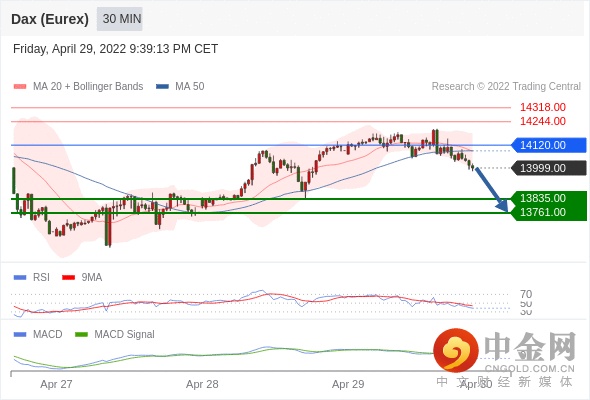
Task: Click the Research Trading Central credit text
Action: pyautogui.click(x=506, y=87)
